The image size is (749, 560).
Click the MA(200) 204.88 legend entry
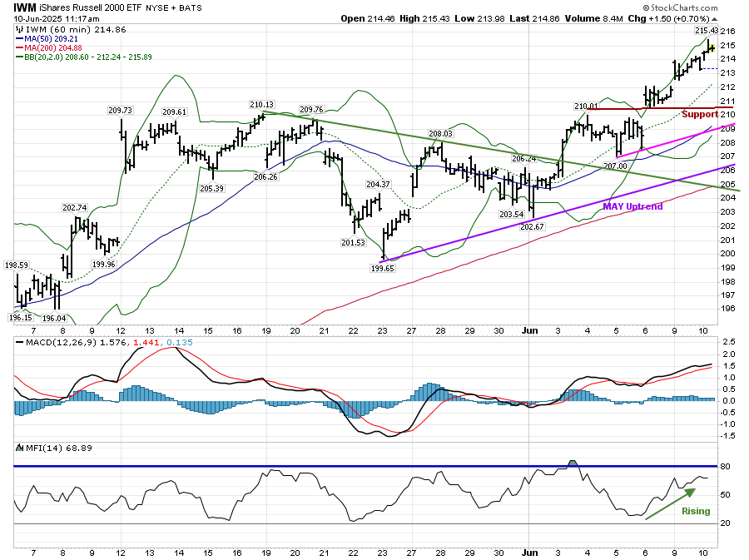click(53, 47)
